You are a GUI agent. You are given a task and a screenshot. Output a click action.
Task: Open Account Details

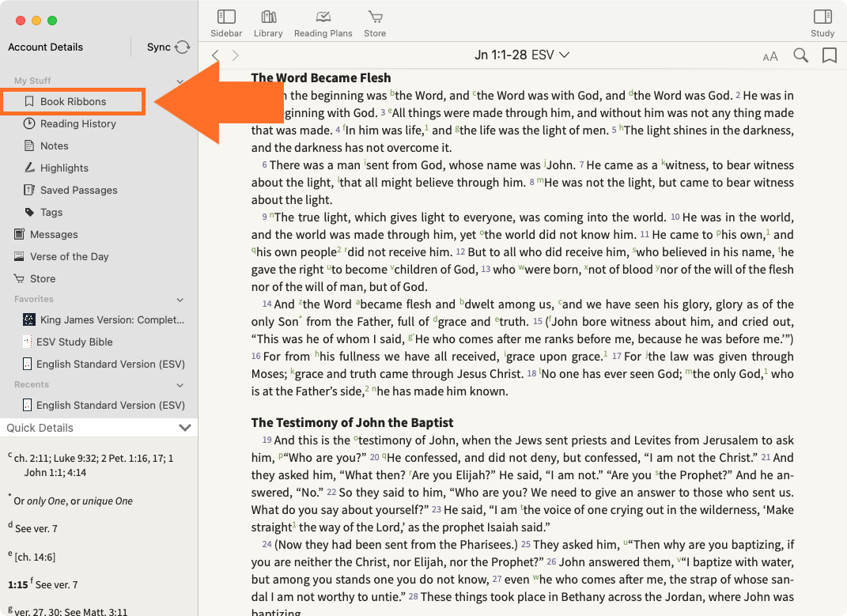(45, 47)
